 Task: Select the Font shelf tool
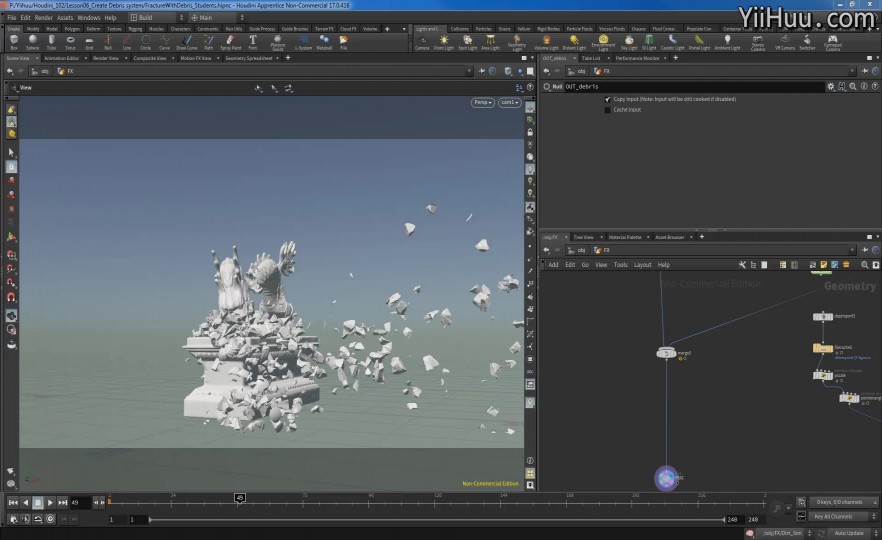[253, 42]
